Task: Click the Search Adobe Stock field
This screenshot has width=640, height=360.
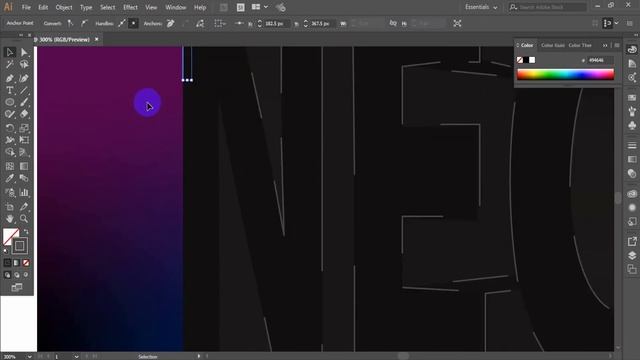Action: tap(548, 7)
